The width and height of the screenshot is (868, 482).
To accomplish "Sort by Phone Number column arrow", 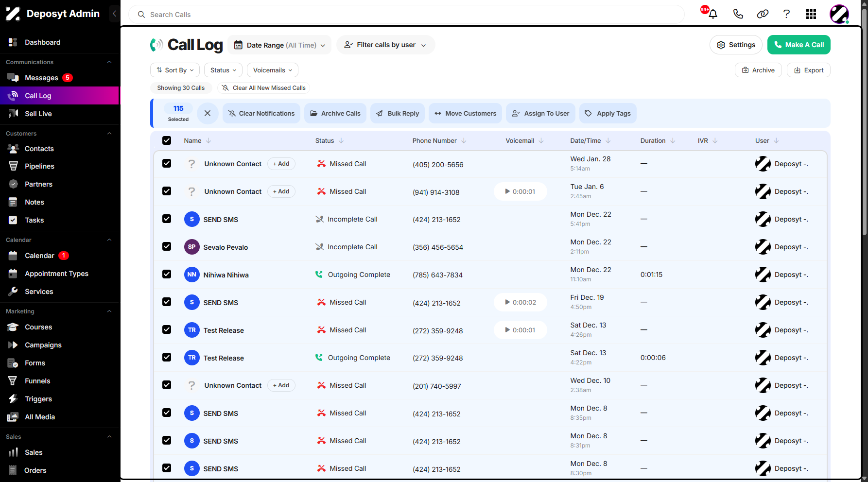I will [464, 140].
